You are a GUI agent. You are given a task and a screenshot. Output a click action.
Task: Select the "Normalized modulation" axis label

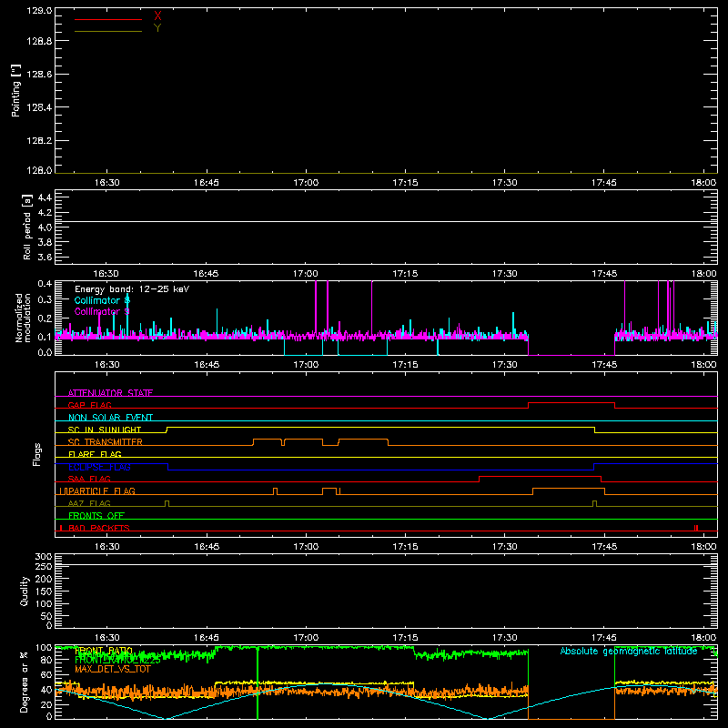coord(23,318)
